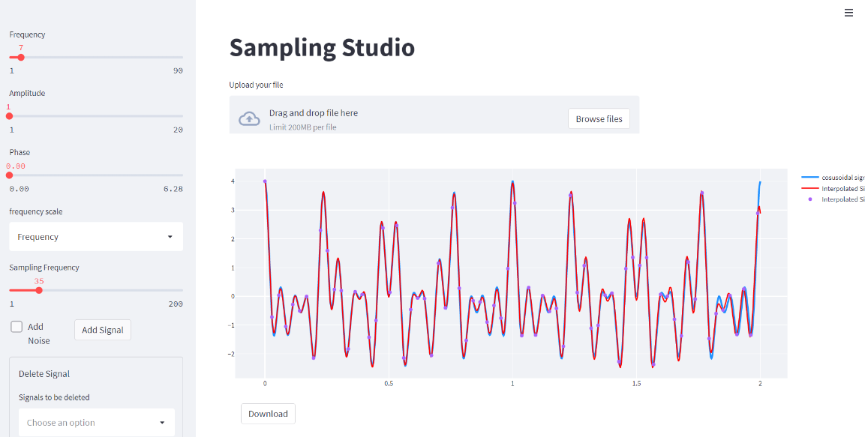Click the Add Signal button
Image resolution: width=868 pixels, height=437 pixels.
click(102, 330)
